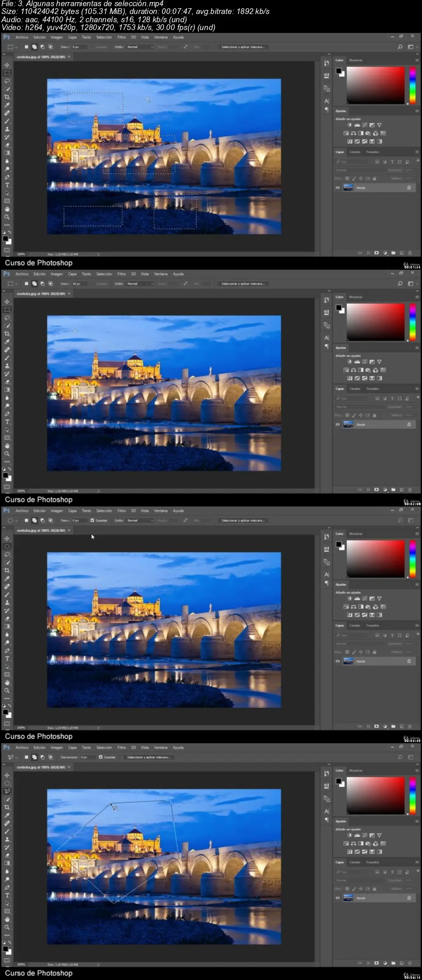Click the Brightness/Contrast adjustment icon in 00:04:40 frame
Viewport: 422px width, 980px height.
[x=349, y=598]
